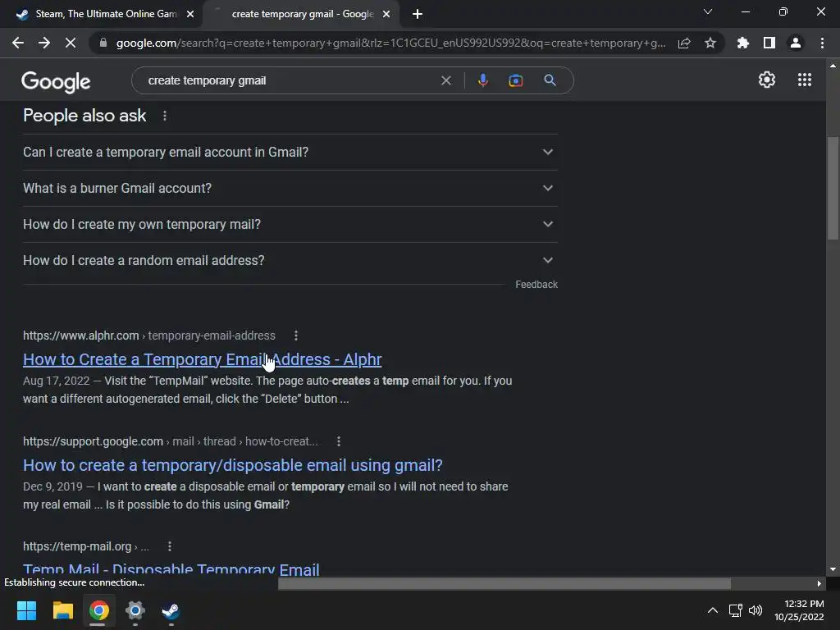Screen dimensions: 840x630
Task: Open options for temp-mail.org result
Action: (x=169, y=546)
